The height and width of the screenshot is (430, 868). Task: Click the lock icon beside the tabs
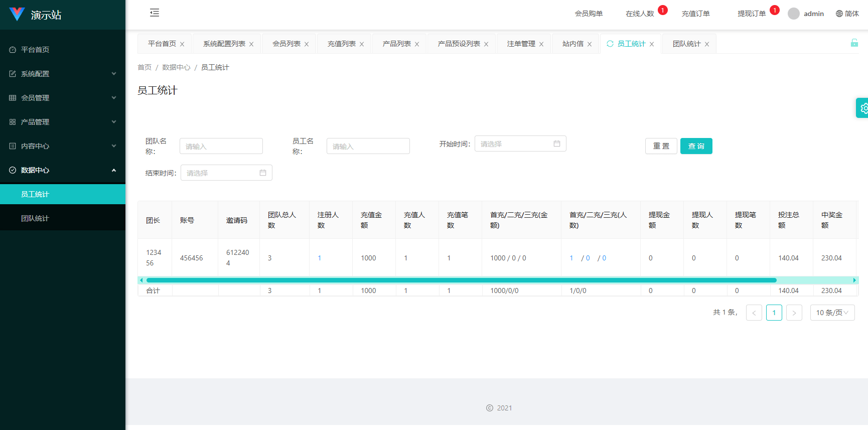[854, 43]
